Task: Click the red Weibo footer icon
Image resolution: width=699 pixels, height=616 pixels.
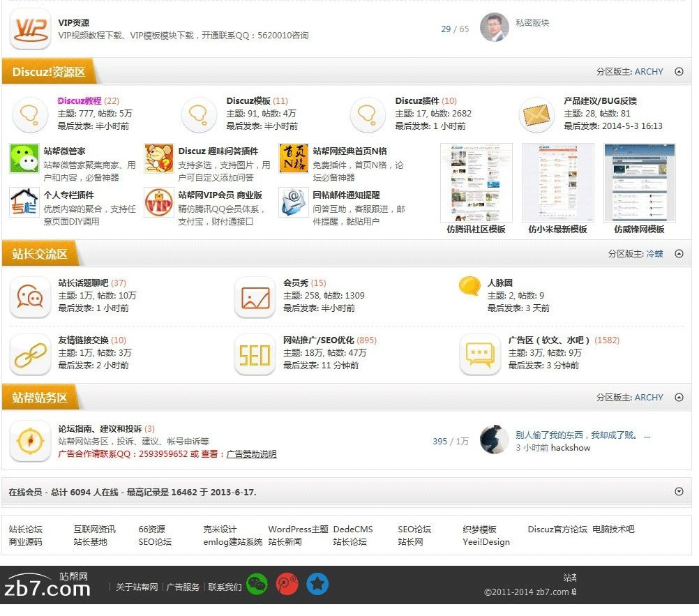Action: [x=287, y=584]
